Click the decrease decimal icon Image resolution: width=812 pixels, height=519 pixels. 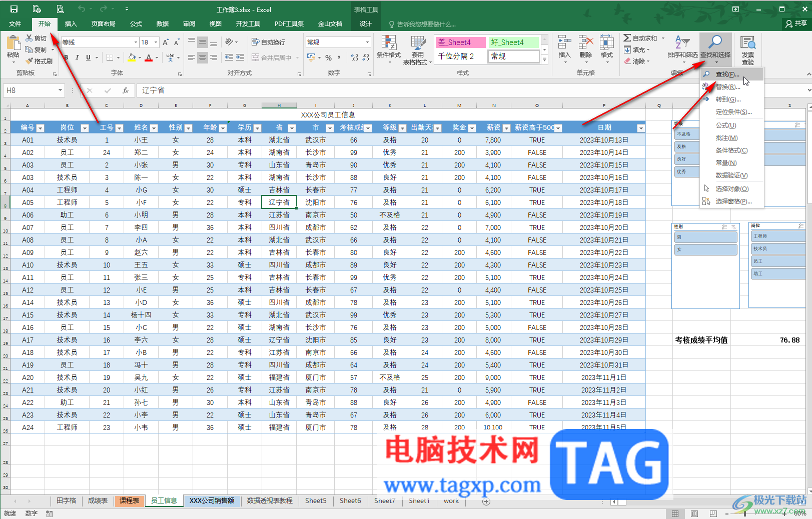click(x=366, y=57)
